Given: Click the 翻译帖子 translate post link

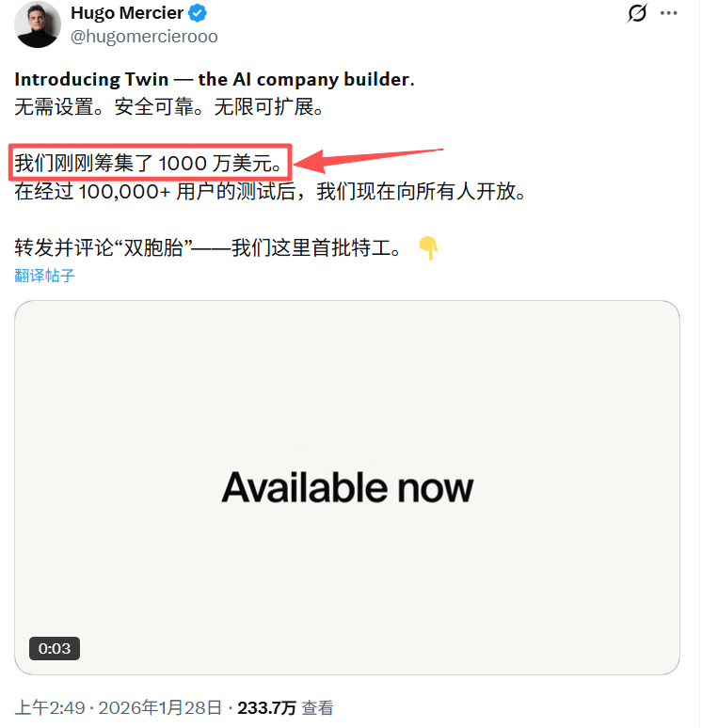Looking at the screenshot, I should [x=44, y=276].
